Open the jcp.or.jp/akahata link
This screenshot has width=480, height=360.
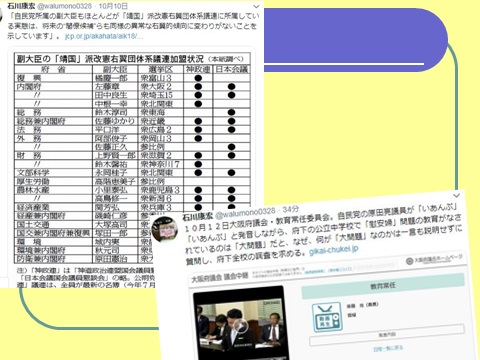click(104, 36)
